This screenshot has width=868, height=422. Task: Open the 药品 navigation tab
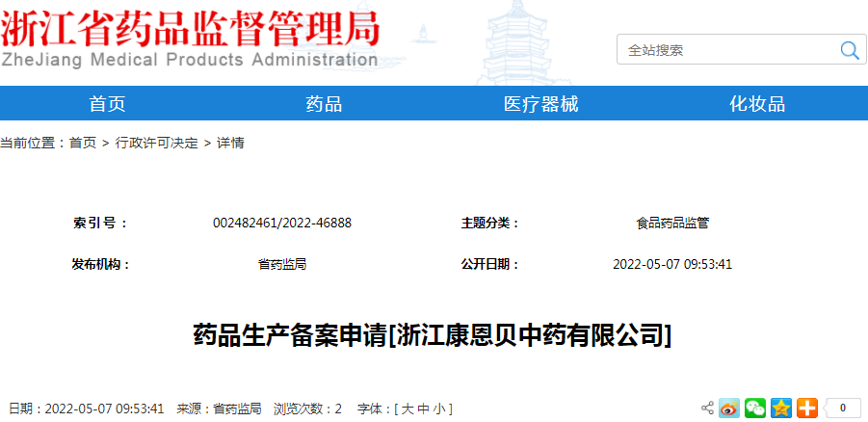324,103
